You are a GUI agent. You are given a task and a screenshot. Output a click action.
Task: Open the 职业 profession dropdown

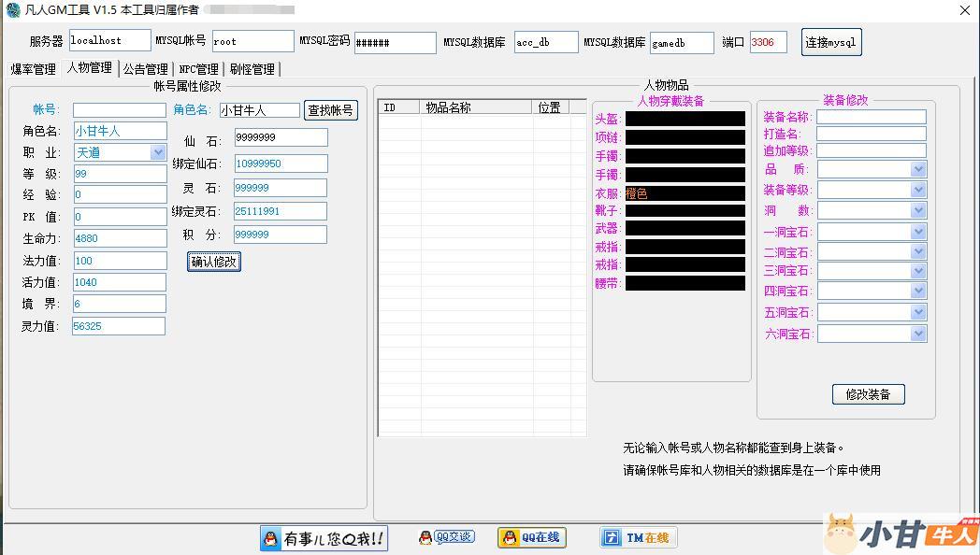tap(157, 152)
